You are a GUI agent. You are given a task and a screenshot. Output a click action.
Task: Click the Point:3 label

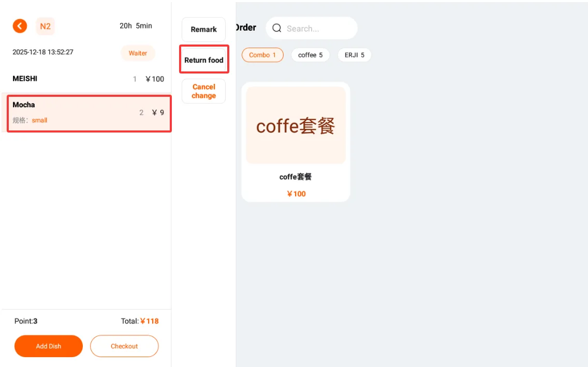coord(26,321)
